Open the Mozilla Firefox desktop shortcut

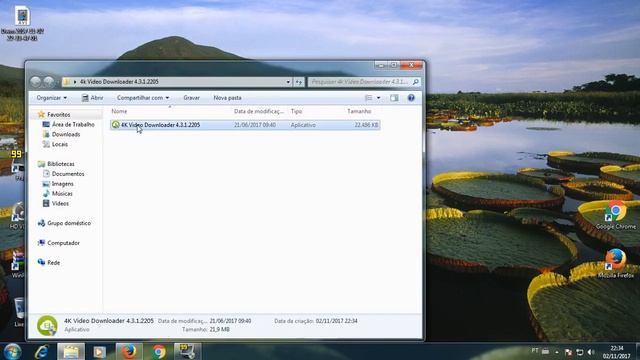(x=616, y=264)
